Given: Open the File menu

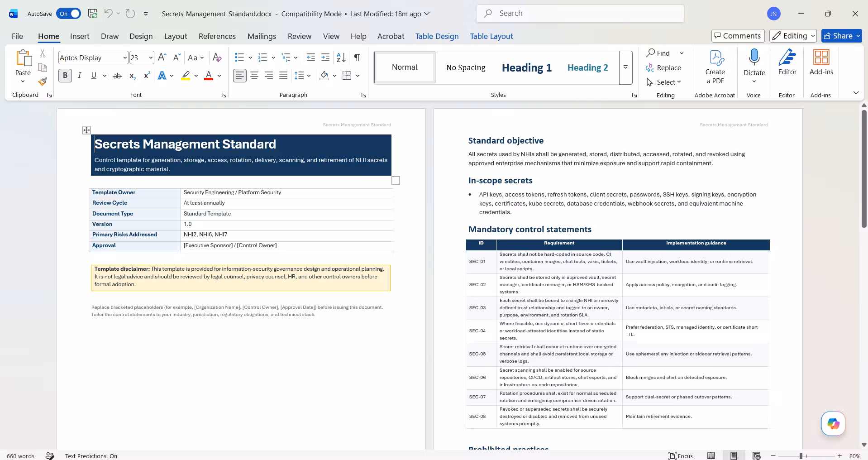Looking at the screenshot, I should pos(17,36).
